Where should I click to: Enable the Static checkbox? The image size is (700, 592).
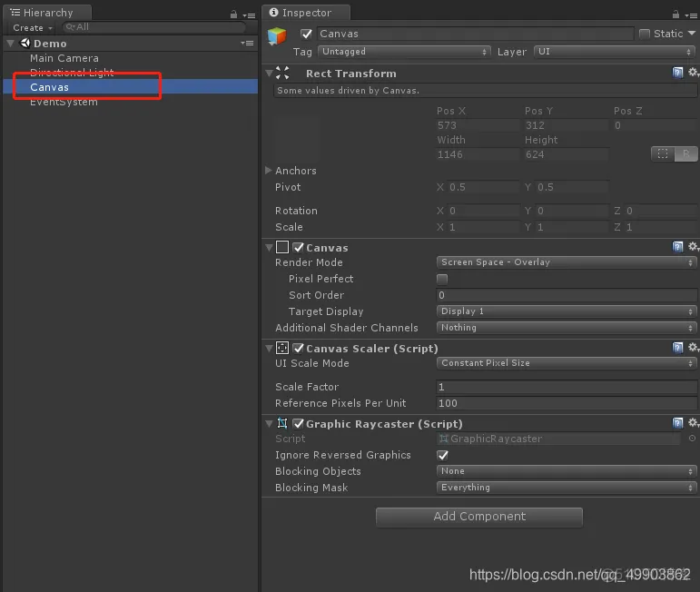645,34
